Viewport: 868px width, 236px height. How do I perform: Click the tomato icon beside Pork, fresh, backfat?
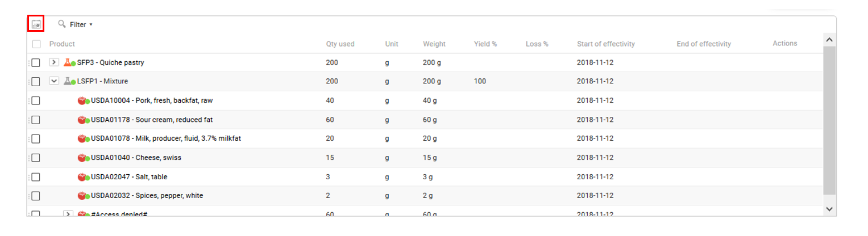(x=82, y=100)
